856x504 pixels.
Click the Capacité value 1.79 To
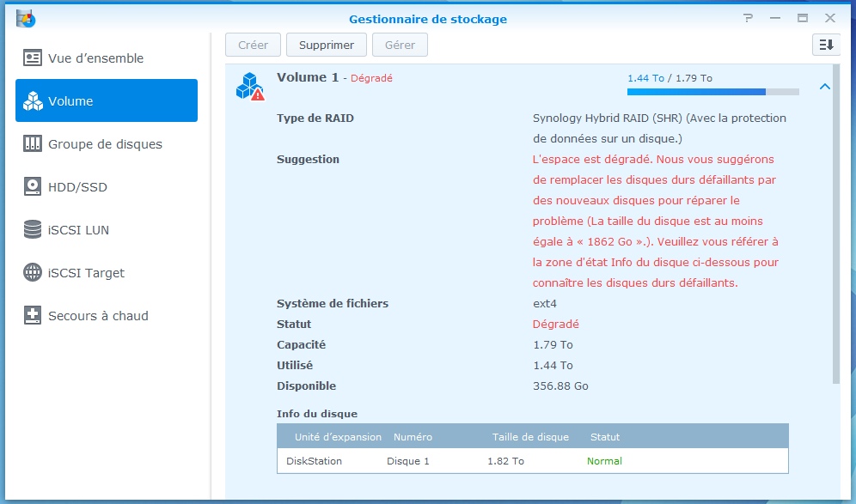(x=553, y=344)
